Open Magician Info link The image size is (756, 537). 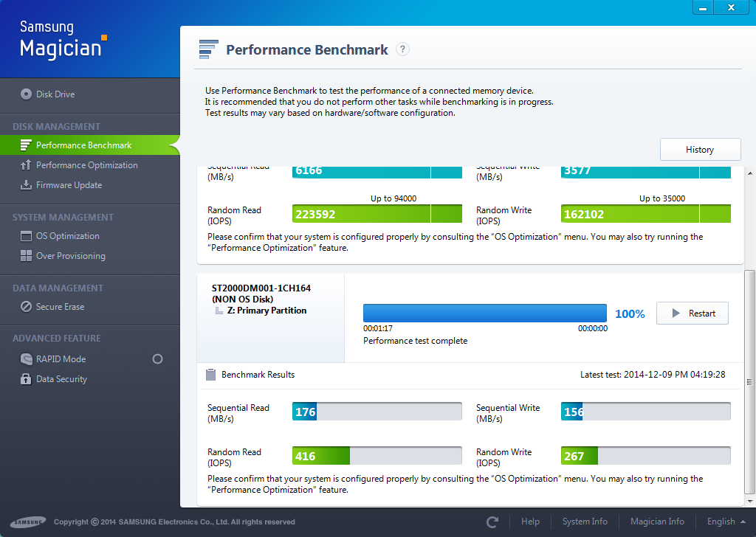tap(657, 522)
